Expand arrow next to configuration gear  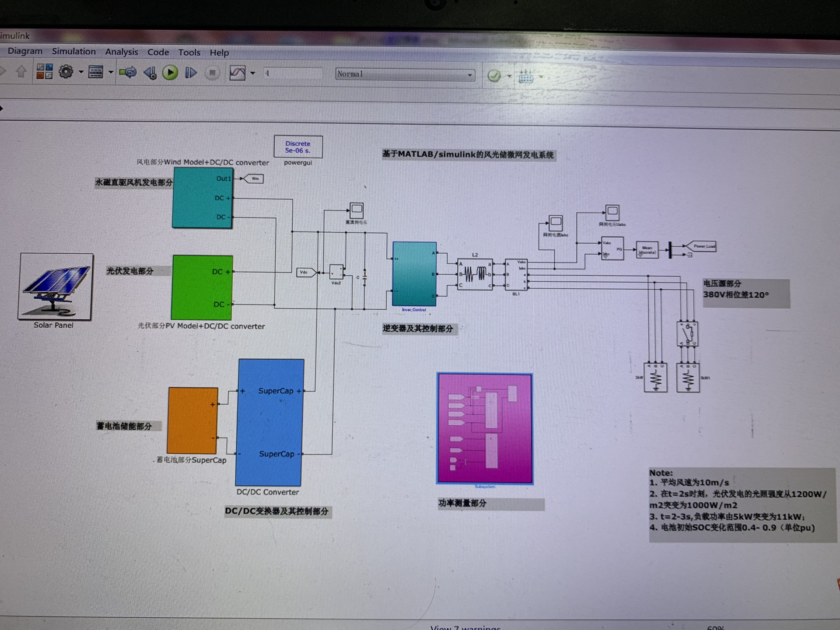click(81, 72)
